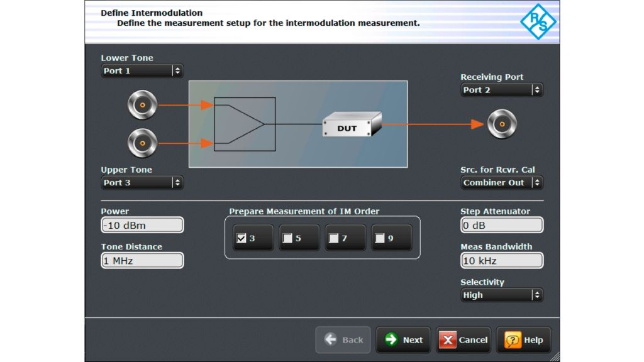Open the Lower Tone port dropdown
Image resolution: width=644 pixels, height=362 pixels.
[142, 71]
